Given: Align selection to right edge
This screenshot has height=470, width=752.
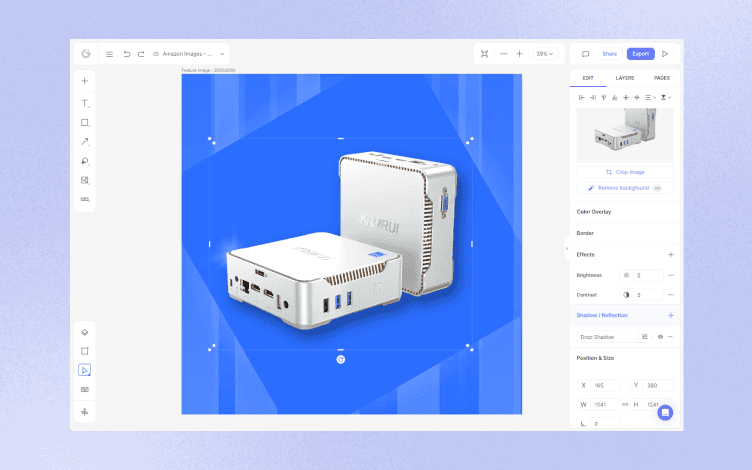Looking at the screenshot, I should pos(593,97).
